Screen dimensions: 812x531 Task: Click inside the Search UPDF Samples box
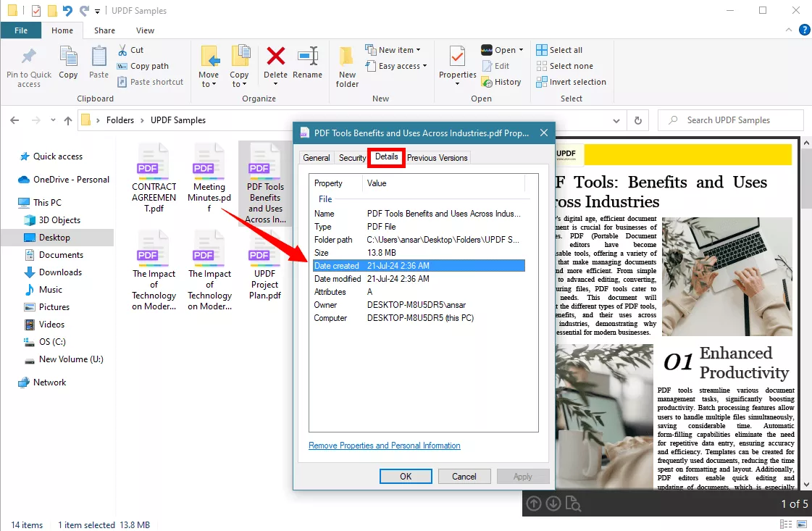tap(730, 120)
